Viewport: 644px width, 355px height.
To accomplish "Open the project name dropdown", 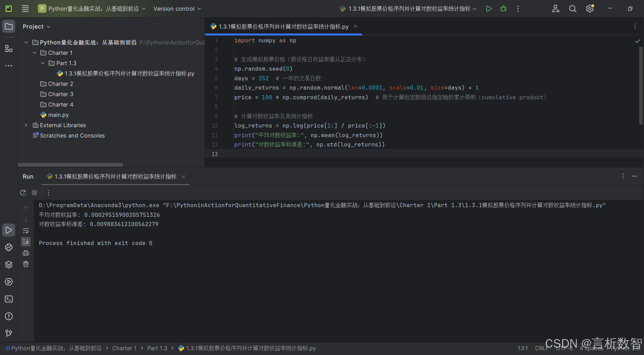I will point(92,9).
